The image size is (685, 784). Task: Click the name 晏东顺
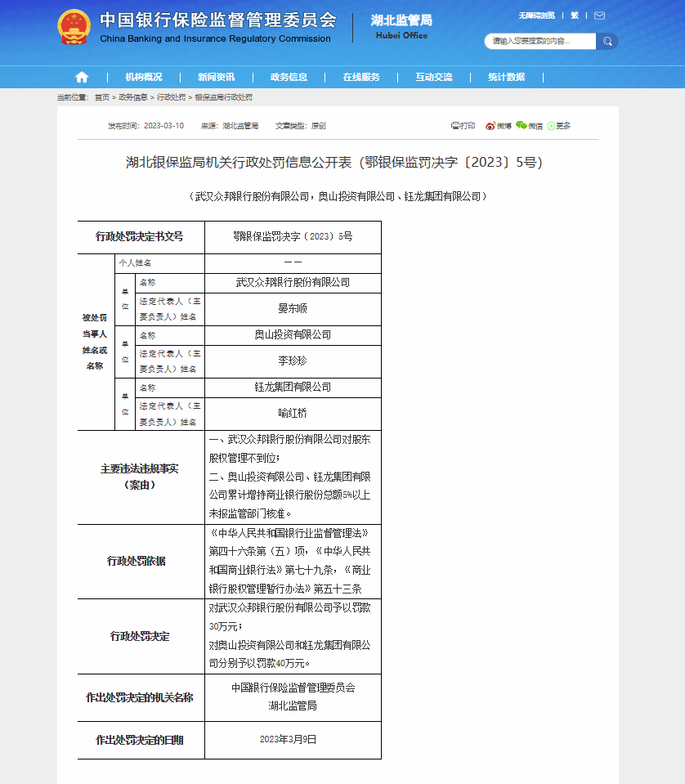293,309
